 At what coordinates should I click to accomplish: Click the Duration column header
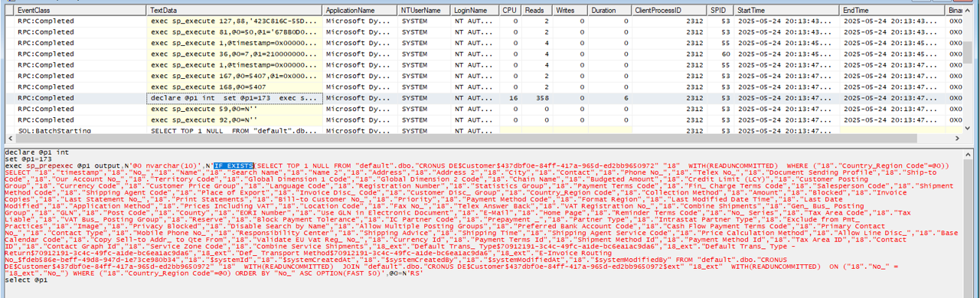point(609,11)
